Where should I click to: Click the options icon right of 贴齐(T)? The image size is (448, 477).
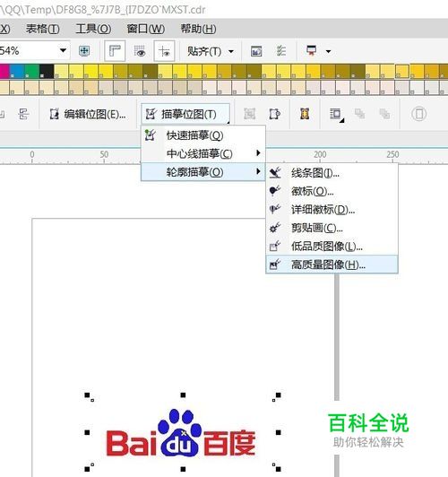256,51
